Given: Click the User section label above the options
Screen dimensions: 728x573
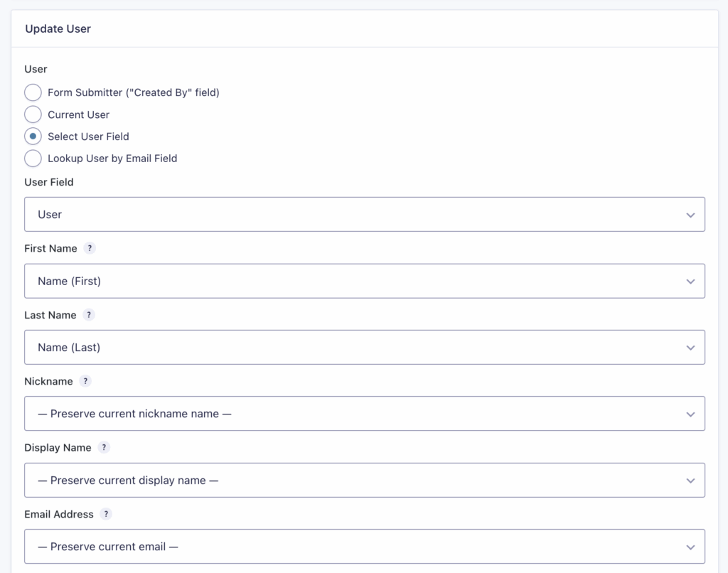Looking at the screenshot, I should tap(36, 69).
